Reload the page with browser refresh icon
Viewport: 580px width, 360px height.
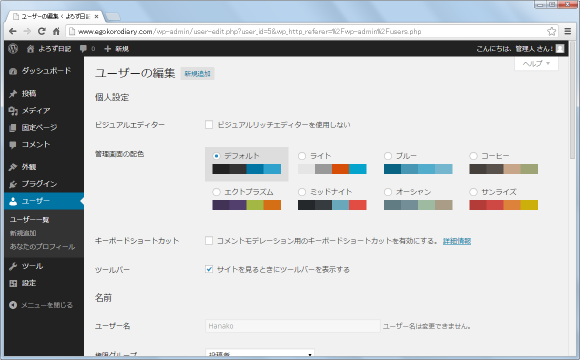(41, 31)
